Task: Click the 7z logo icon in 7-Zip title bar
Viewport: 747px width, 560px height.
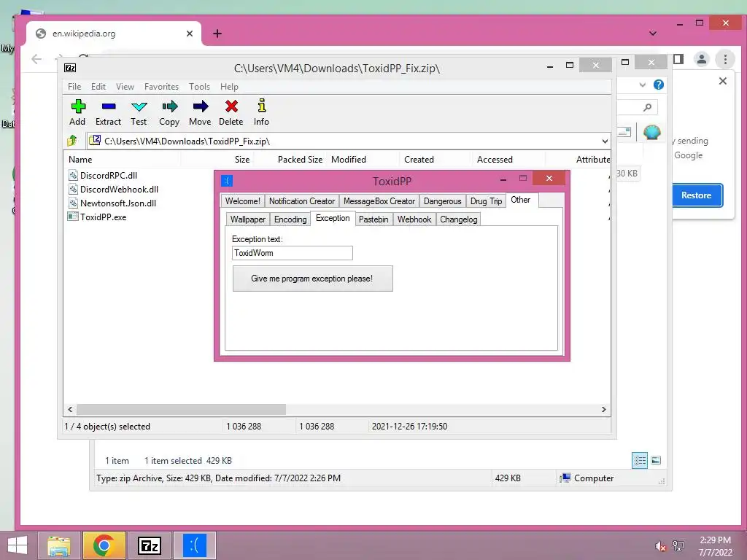Action: (70, 68)
